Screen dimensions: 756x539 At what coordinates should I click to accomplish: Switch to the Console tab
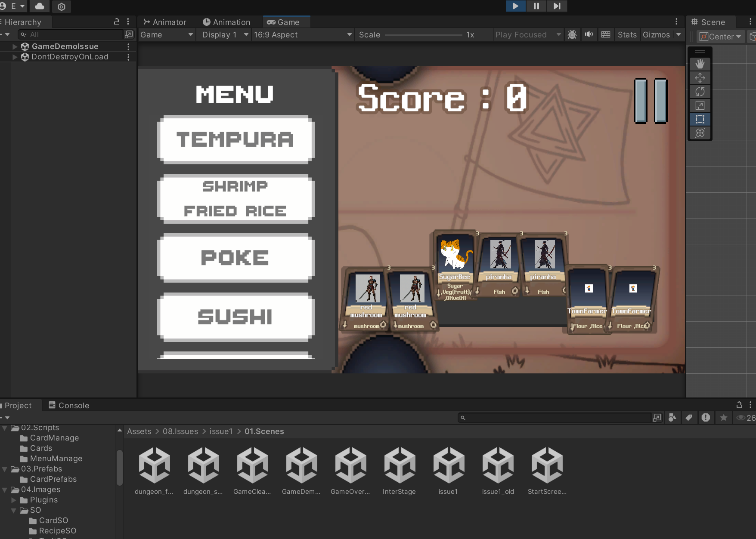69,405
